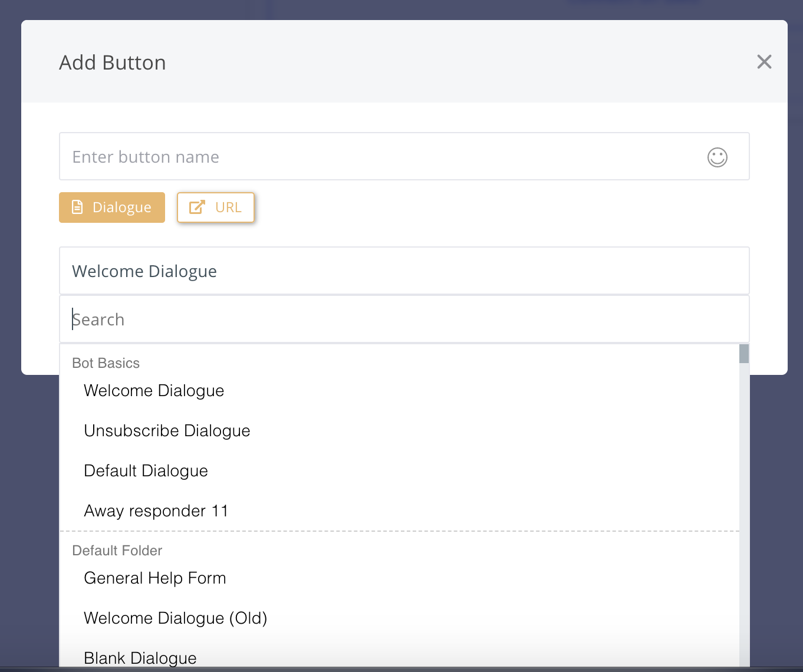This screenshot has width=803, height=672.
Task: Open the emoji picker smiley icon
Action: pos(717,157)
